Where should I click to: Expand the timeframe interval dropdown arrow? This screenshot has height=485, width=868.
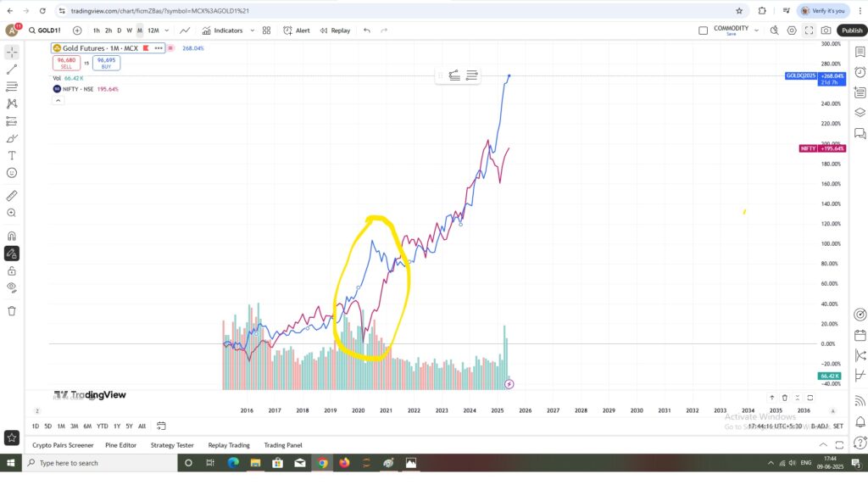tap(167, 31)
